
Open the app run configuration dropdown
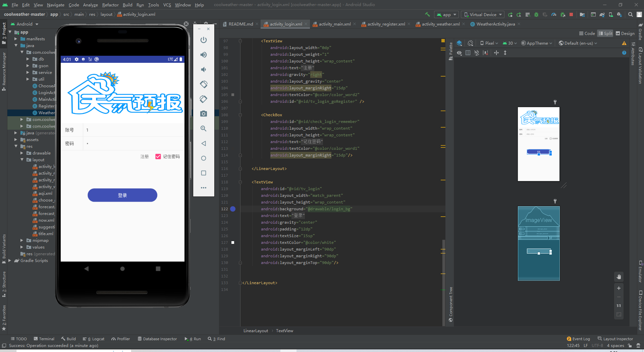[446, 14]
